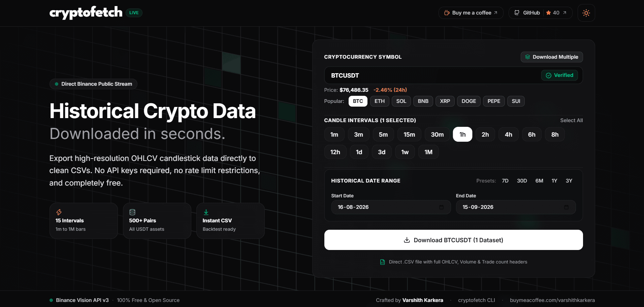Open the GitHub repository link
The image size is (644, 307).
tap(540, 13)
